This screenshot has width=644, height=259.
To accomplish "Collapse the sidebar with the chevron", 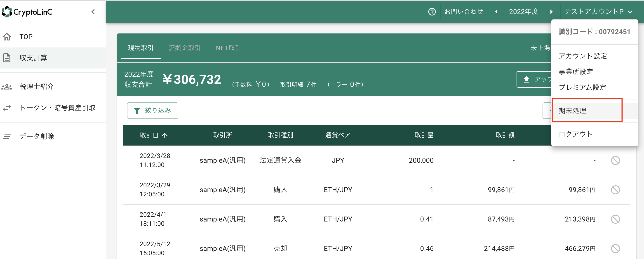I will (93, 12).
